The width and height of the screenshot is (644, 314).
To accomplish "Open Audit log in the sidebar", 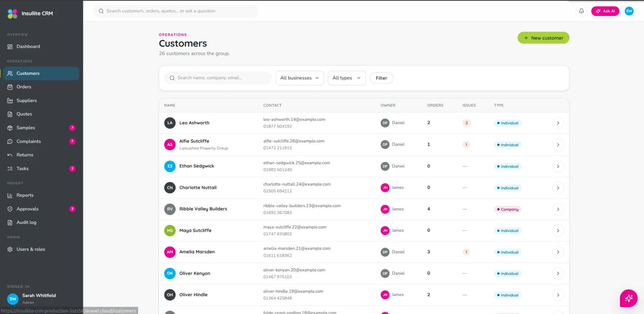I will click(x=41, y=223).
